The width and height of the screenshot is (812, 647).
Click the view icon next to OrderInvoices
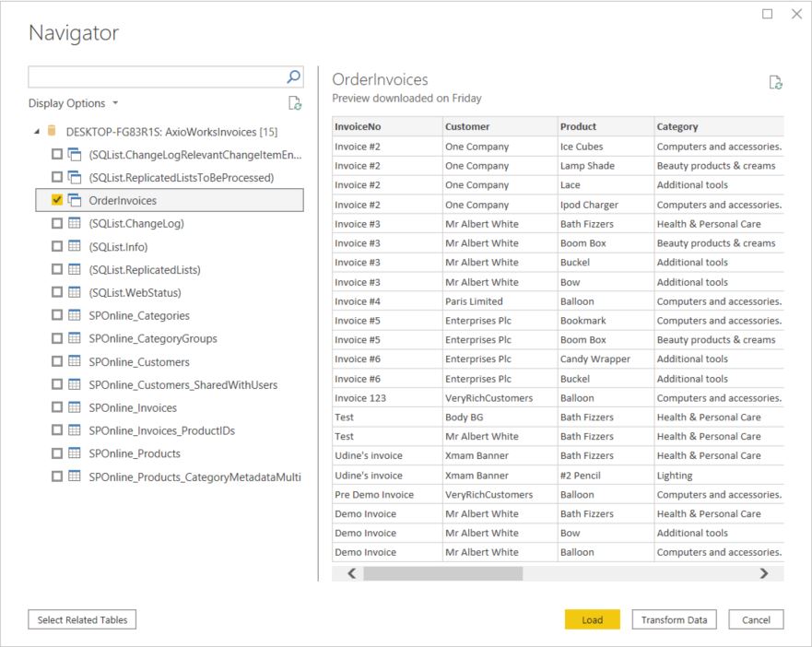75,201
